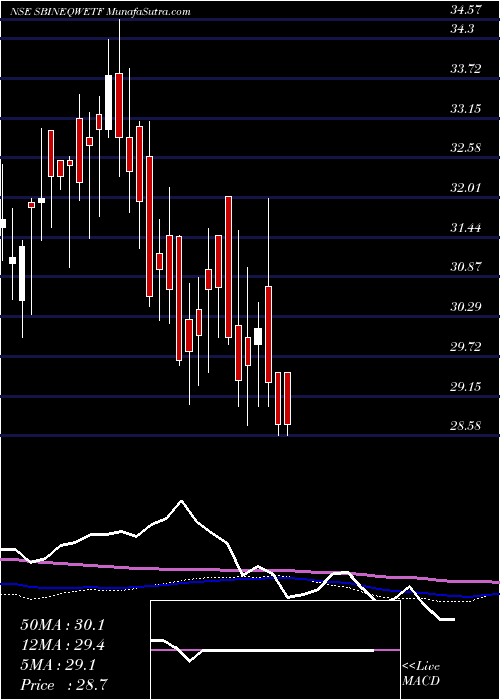
Task: Click the 12MA : 29.4 readout
Action: pos(62,645)
